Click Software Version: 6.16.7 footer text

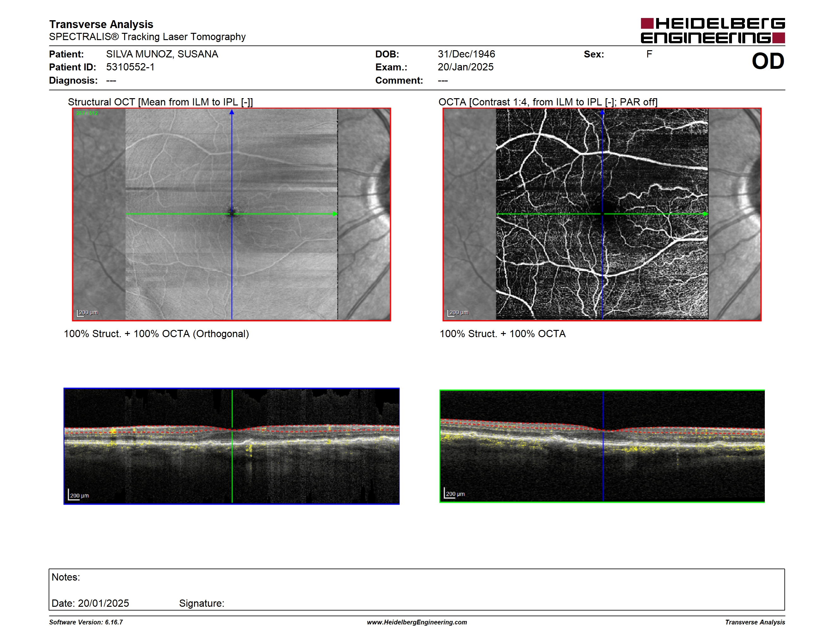[86, 622]
